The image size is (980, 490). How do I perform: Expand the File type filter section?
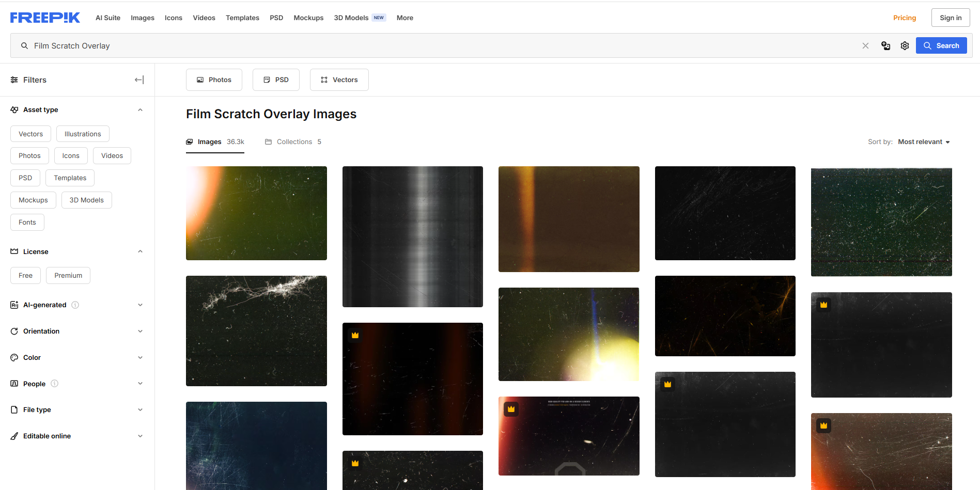[140, 410]
